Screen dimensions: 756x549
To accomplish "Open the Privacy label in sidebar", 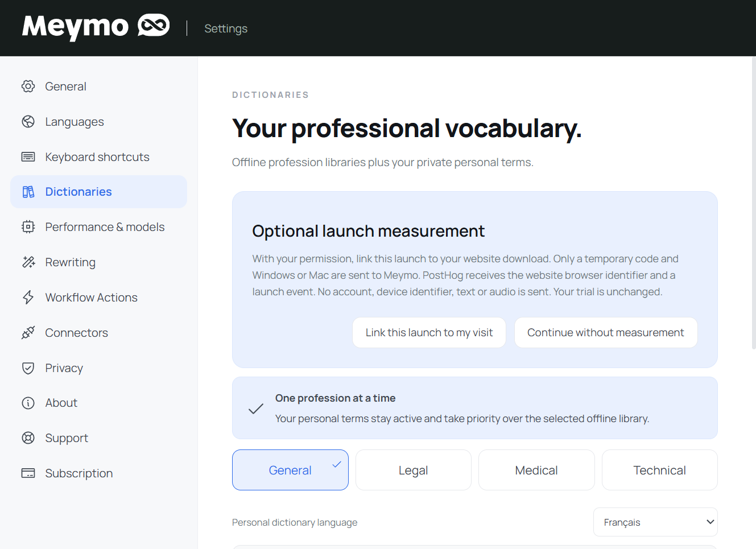I will click(x=64, y=368).
